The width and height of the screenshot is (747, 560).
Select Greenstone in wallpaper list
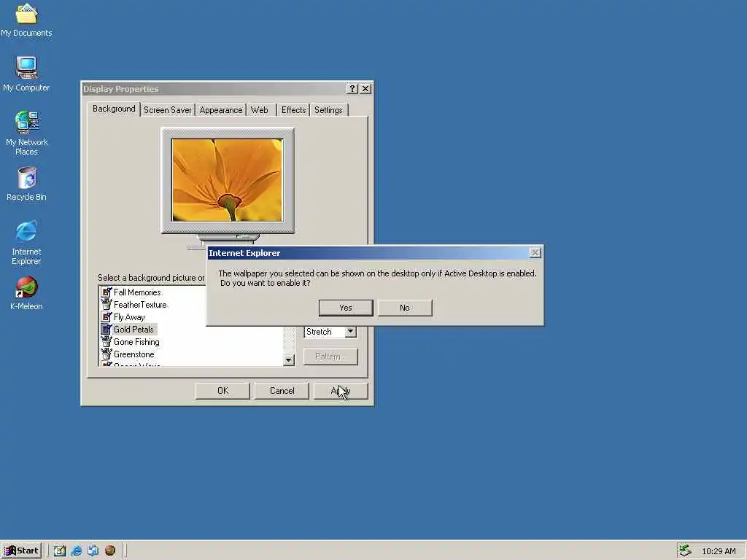tap(134, 354)
